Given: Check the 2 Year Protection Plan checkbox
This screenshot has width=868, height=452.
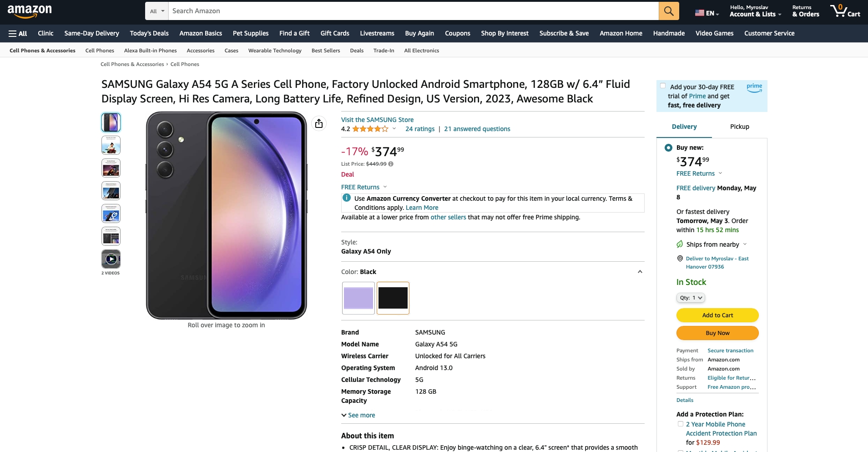Looking at the screenshot, I should pos(681,424).
